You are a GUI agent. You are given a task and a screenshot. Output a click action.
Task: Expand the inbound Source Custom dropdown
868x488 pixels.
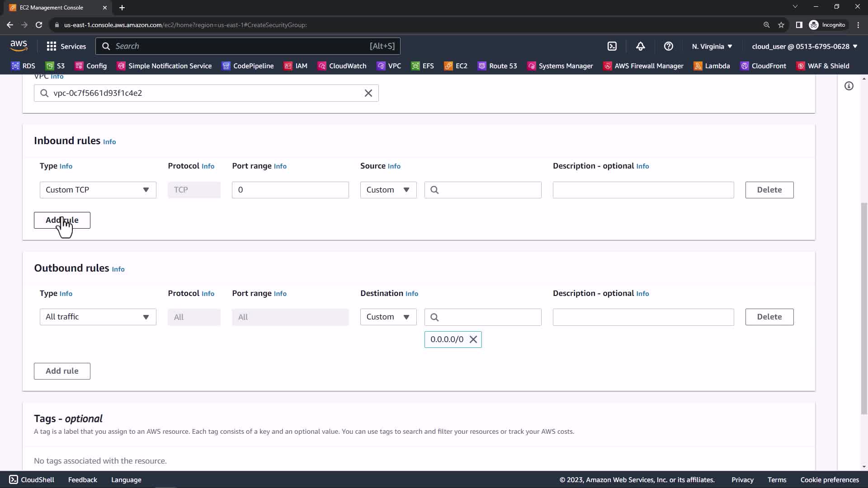(388, 190)
